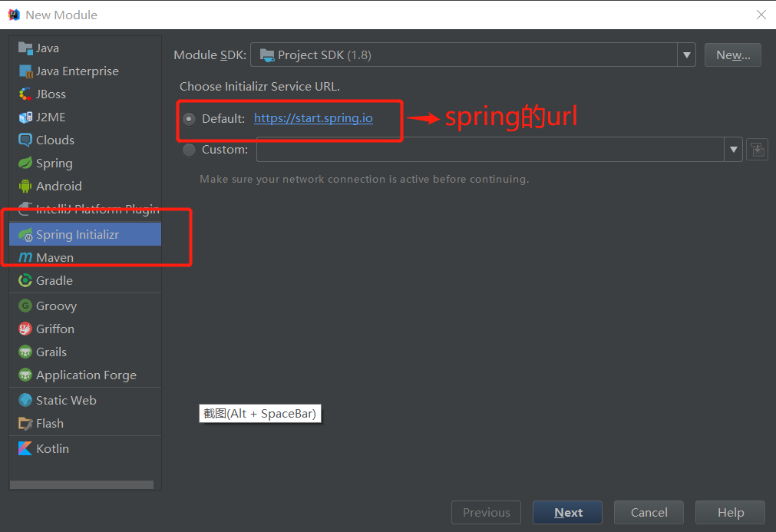
Task: Pick the Groovy 'G' icon
Action: click(x=25, y=306)
